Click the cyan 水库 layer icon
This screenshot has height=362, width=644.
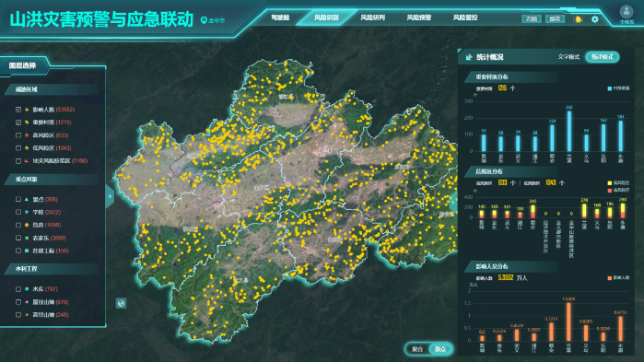[27, 289]
